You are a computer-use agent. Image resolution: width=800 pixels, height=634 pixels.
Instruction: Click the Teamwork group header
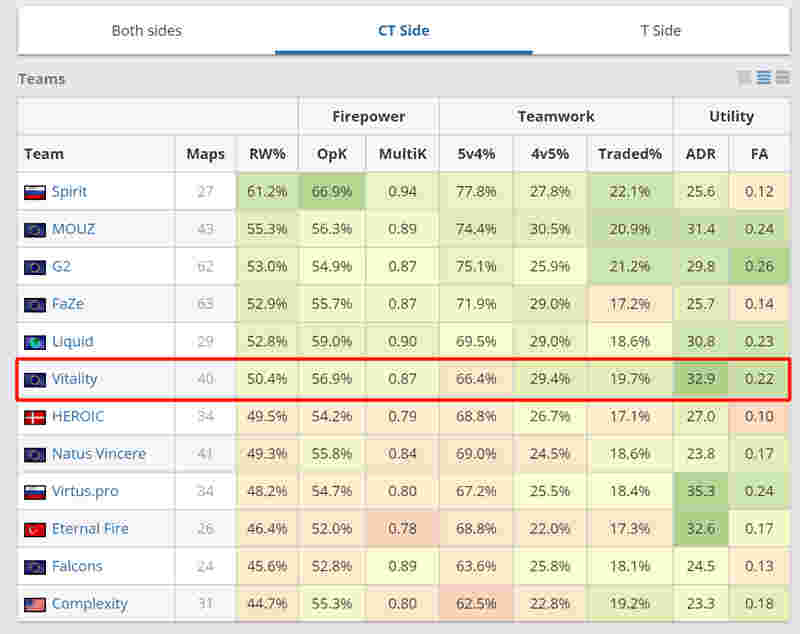click(x=556, y=116)
